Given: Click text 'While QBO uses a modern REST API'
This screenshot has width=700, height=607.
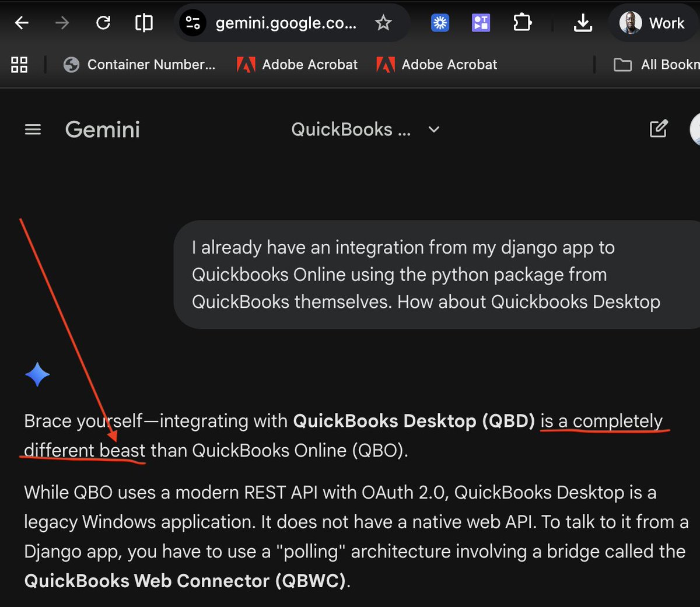Looking at the screenshot, I should coord(170,493).
